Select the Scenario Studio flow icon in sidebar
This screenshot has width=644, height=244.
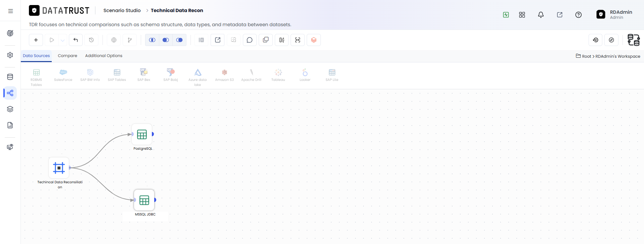coord(10,93)
